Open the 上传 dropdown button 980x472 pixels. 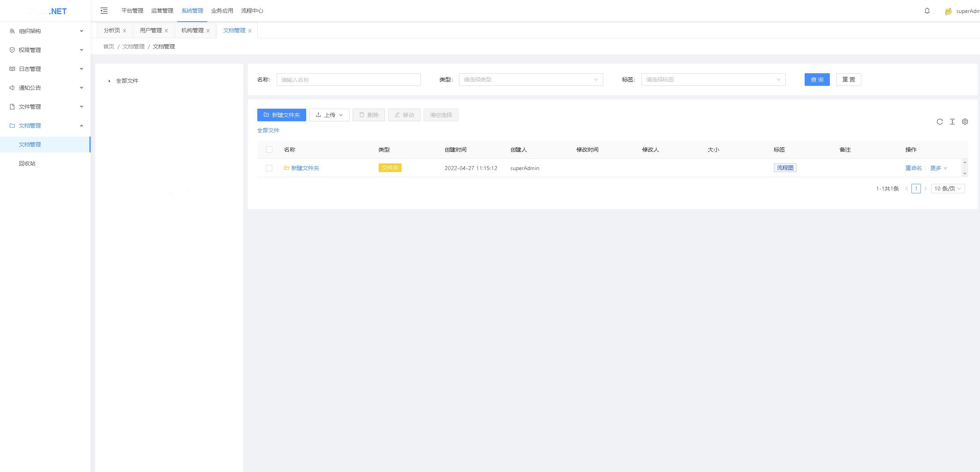tap(329, 115)
